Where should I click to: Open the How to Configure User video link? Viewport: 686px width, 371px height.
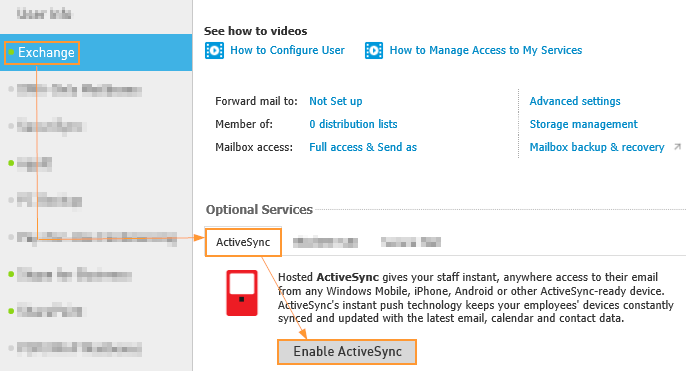click(287, 50)
